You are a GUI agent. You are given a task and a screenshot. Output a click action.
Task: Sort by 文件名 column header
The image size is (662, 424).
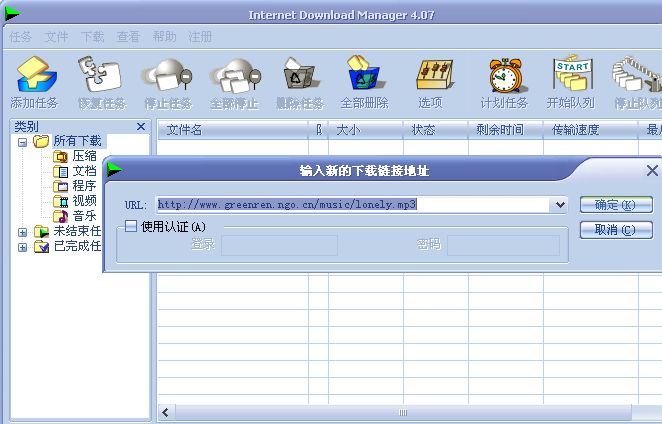[233, 130]
